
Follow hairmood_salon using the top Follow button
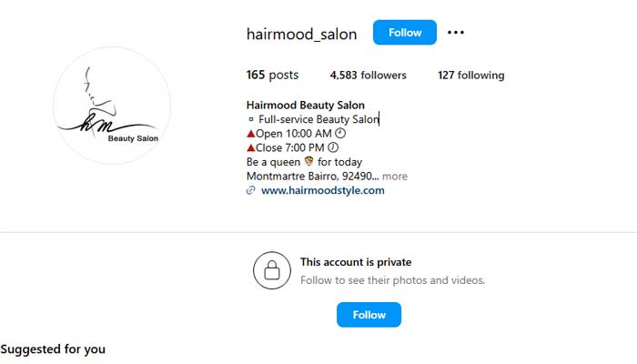405,33
